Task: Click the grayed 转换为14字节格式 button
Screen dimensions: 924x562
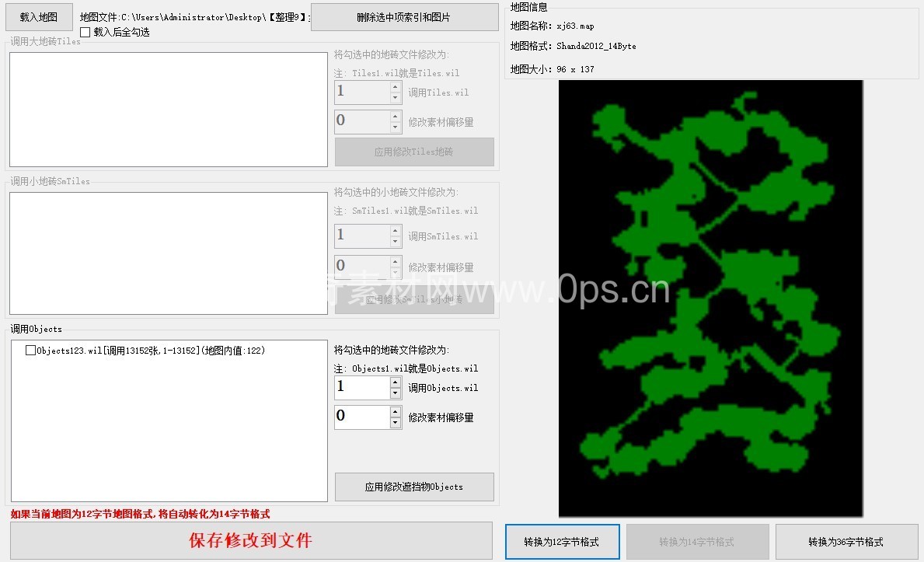Action: [x=697, y=542]
